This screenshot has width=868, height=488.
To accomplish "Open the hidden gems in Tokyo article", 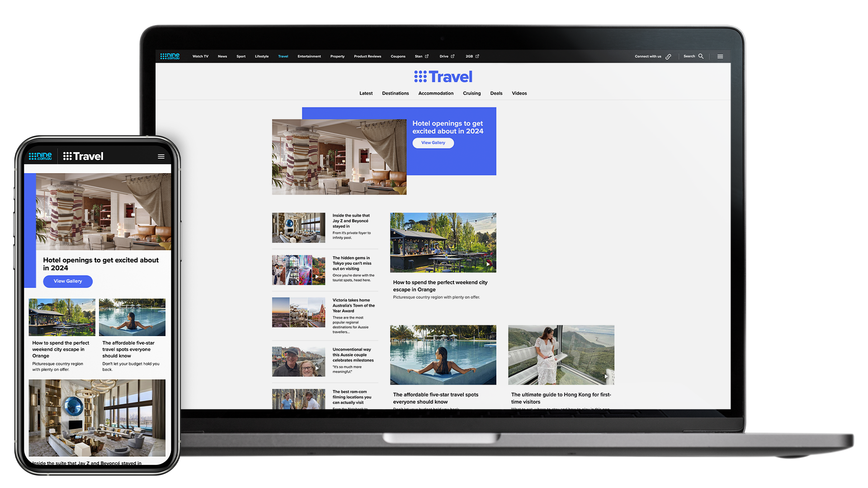I will 352,263.
